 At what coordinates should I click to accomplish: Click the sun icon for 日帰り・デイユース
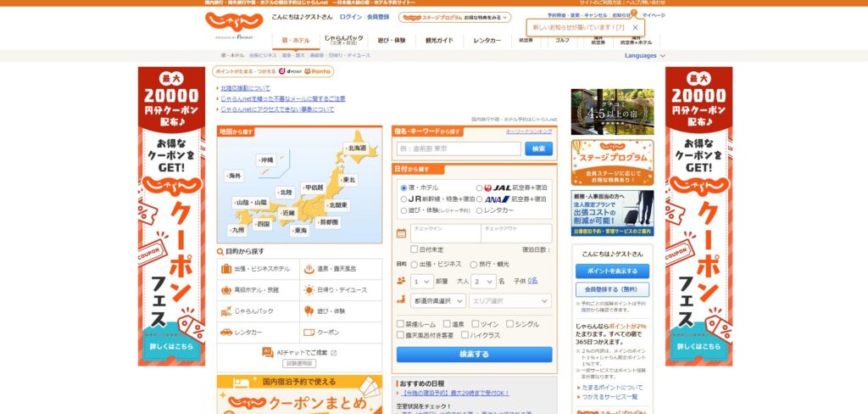[x=309, y=290]
